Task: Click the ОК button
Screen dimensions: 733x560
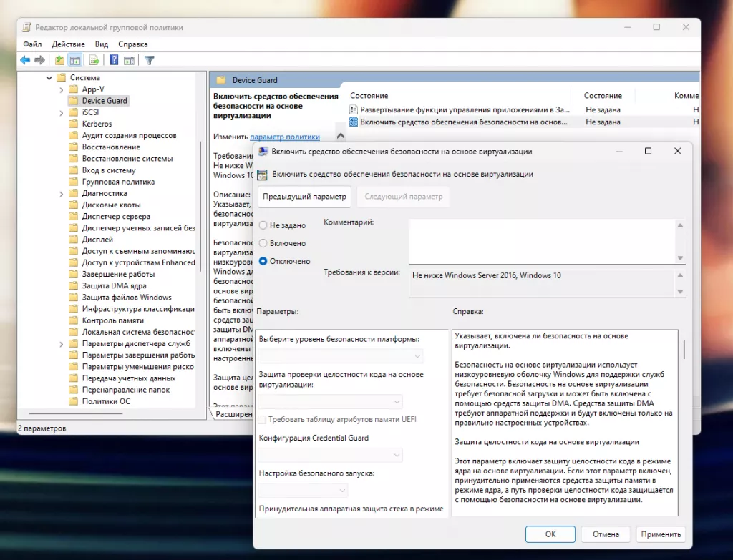Action: coord(550,534)
